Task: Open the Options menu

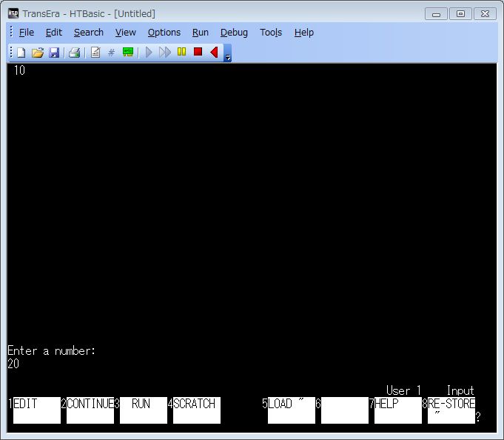Action: (164, 33)
